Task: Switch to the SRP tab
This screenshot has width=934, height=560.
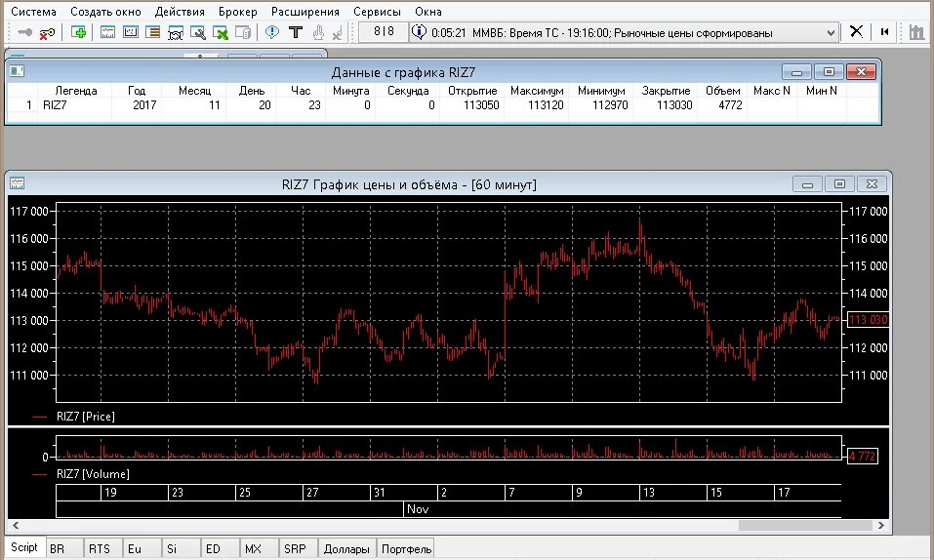Action: click(x=298, y=548)
